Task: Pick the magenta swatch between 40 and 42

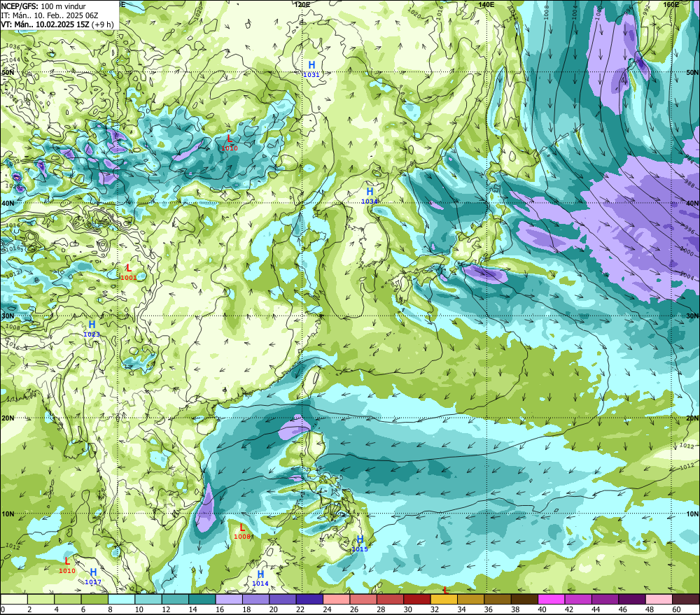Action: (552, 599)
